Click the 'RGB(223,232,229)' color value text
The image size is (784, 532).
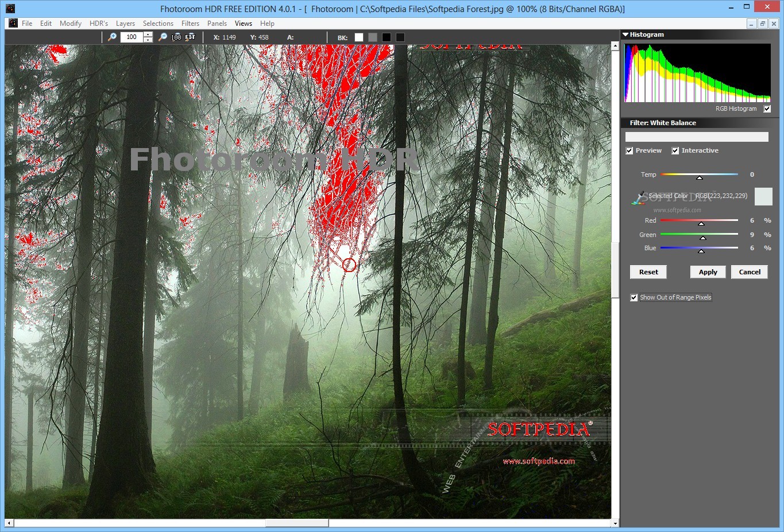pos(721,196)
